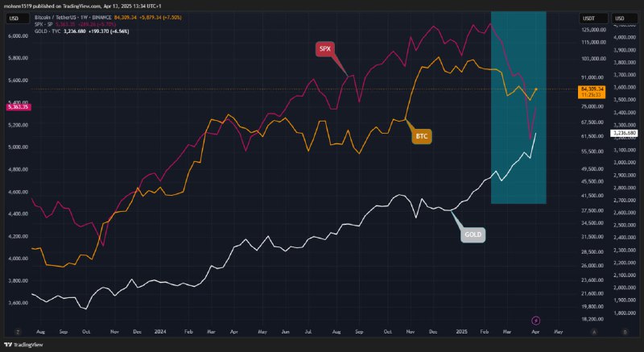
Task: Click the +199.370 (+6.56%) change value
Action: pyautogui.click(x=109, y=31)
